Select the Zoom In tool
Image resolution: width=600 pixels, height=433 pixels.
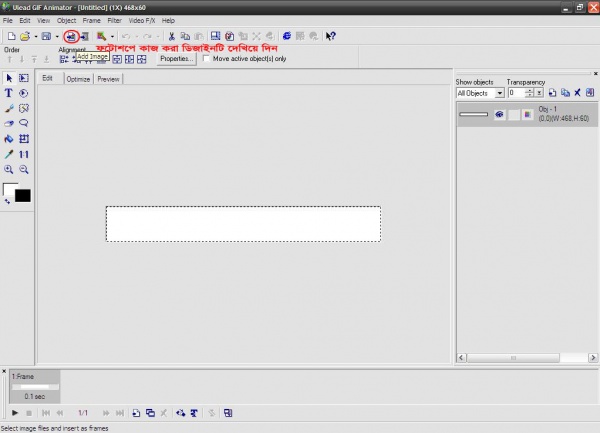tap(9, 170)
